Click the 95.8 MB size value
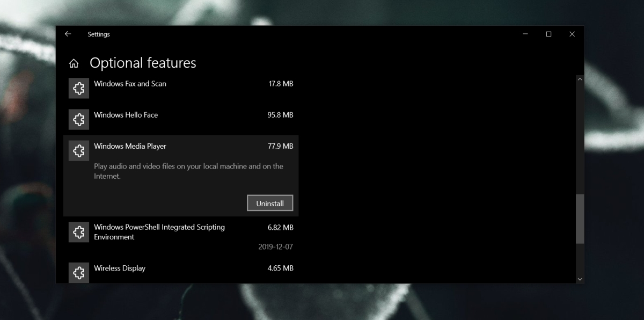This screenshot has height=320, width=644. (281, 115)
